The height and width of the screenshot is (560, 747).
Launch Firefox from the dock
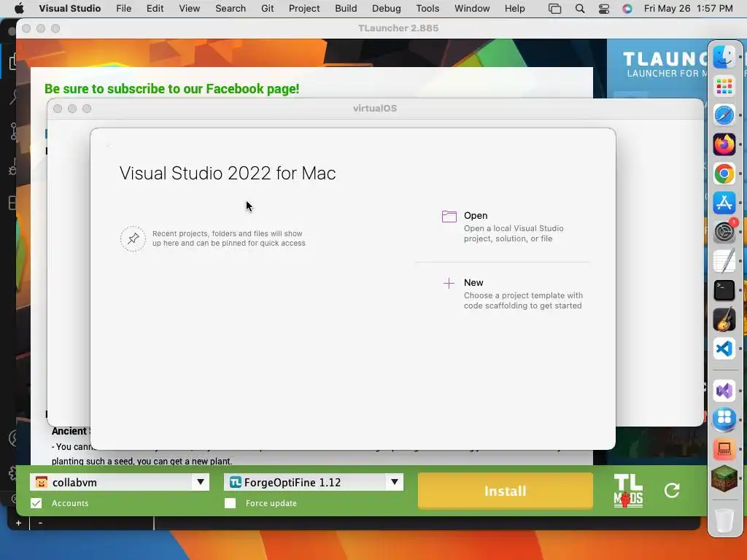pos(724,145)
